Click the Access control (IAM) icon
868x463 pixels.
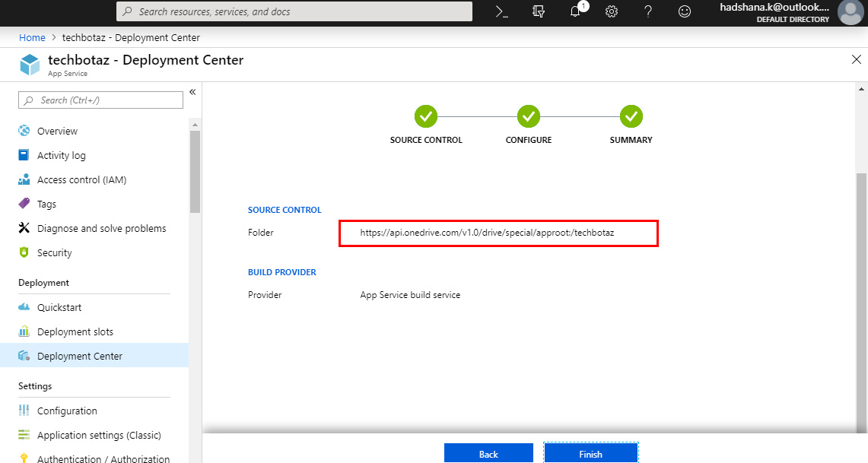coord(24,179)
